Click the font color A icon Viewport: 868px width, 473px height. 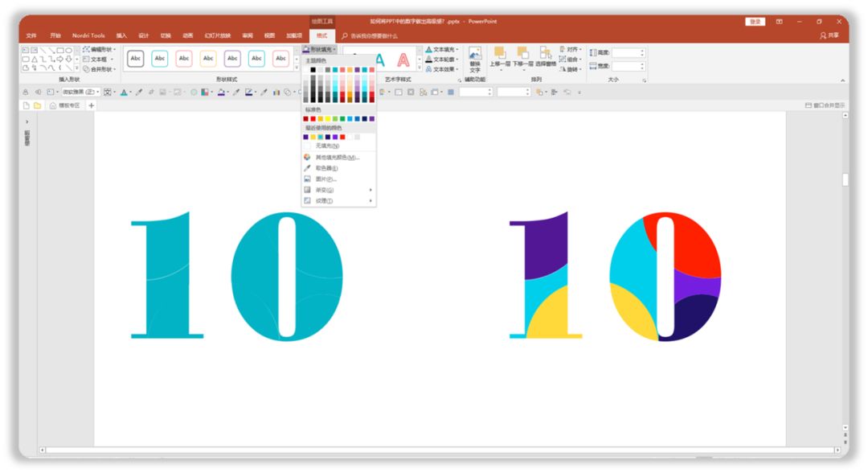point(124,92)
